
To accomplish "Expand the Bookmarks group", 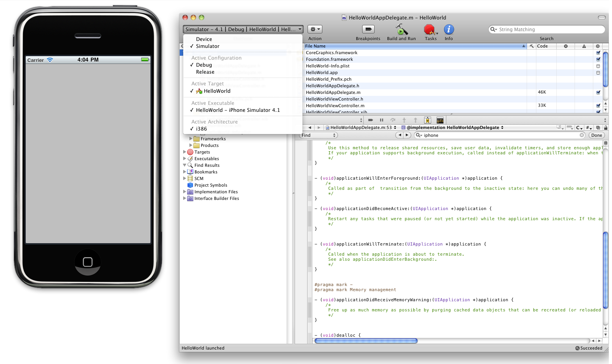I will [185, 171].
